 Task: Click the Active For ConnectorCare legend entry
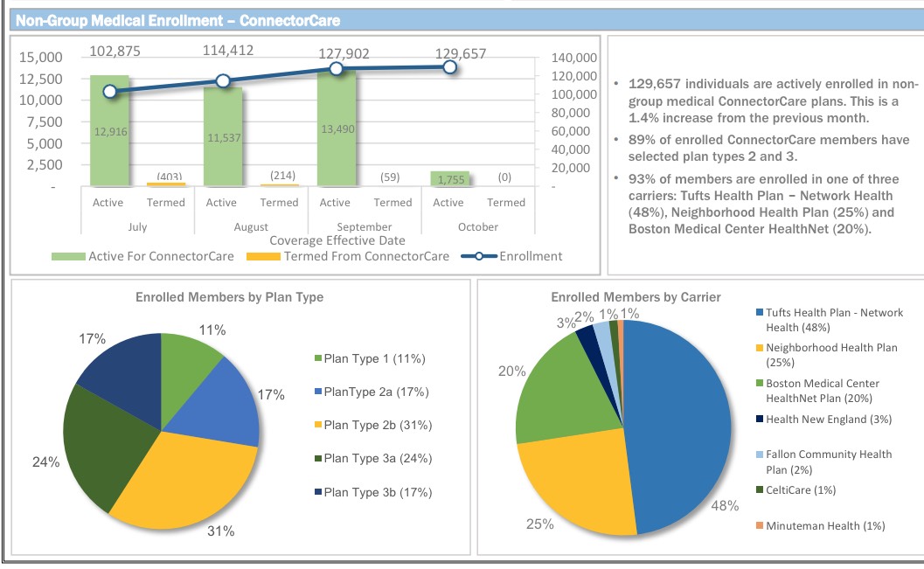click(143, 256)
